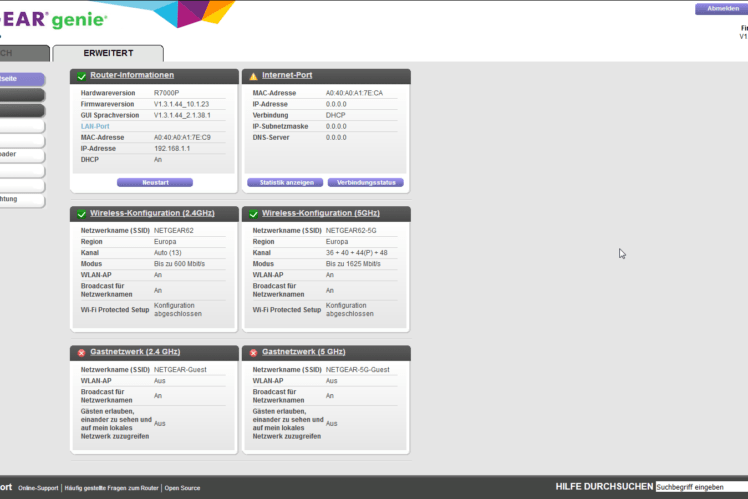Click the green check icon of Wireless-Konfiguration (5GHz)

(x=253, y=214)
